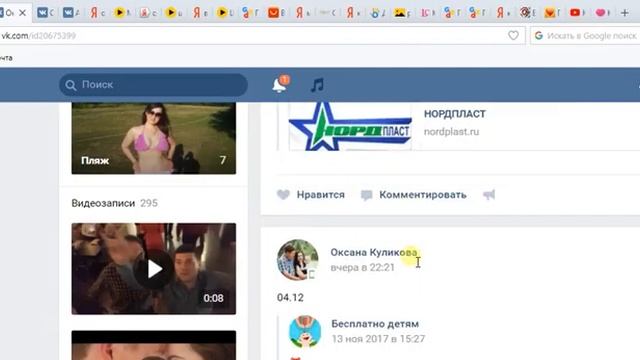Viewport: 640px width, 360px height.
Task: Open Оксана Куликова's avatar
Action: tap(298, 260)
